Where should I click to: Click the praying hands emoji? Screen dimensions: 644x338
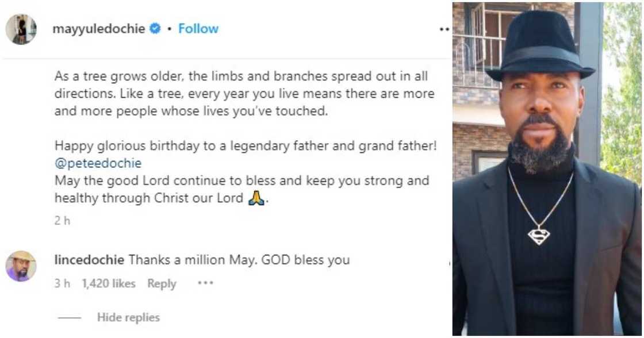[256, 199]
